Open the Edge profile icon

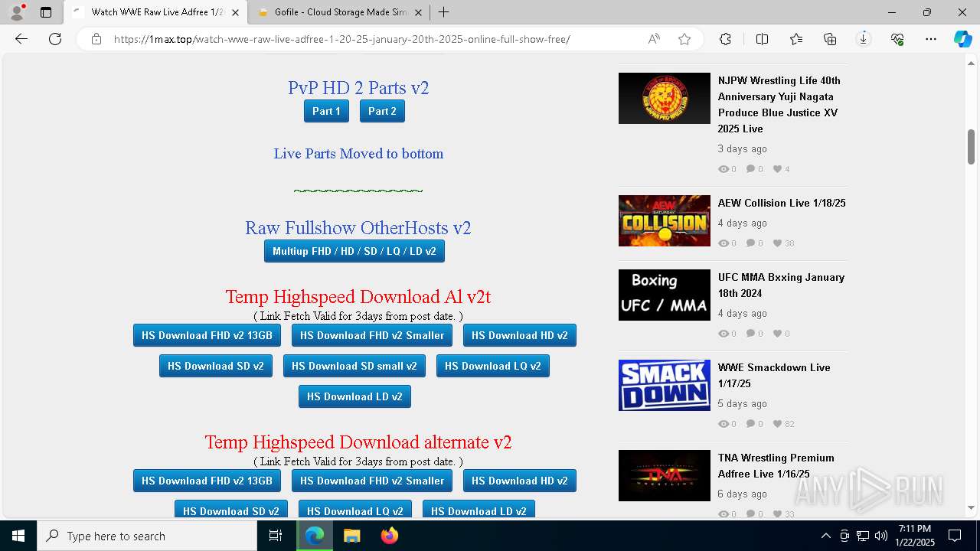16,12
